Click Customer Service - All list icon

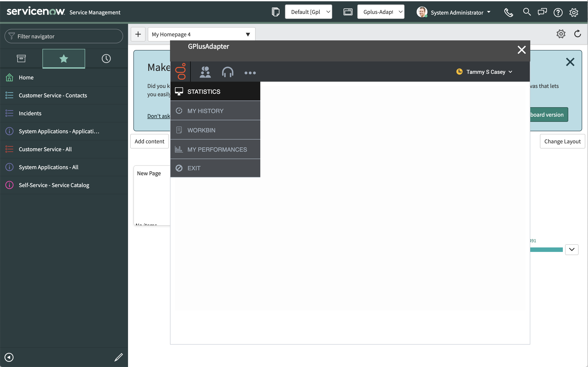point(9,149)
